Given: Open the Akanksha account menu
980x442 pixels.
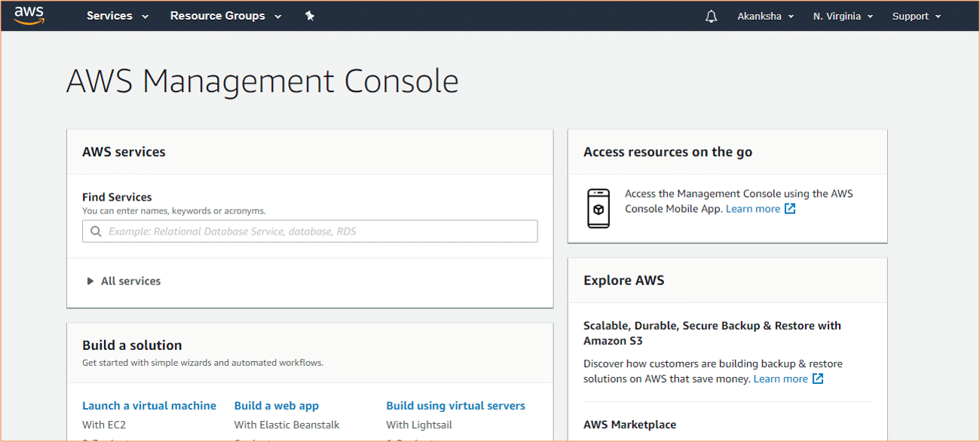Looking at the screenshot, I should point(766,16).
